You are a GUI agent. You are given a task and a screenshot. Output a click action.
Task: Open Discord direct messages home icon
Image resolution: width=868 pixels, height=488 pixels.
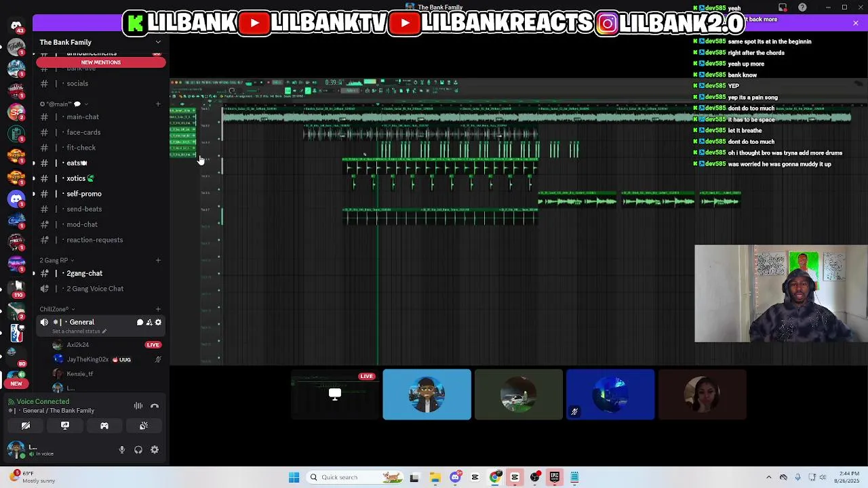[x=16, y=26]
